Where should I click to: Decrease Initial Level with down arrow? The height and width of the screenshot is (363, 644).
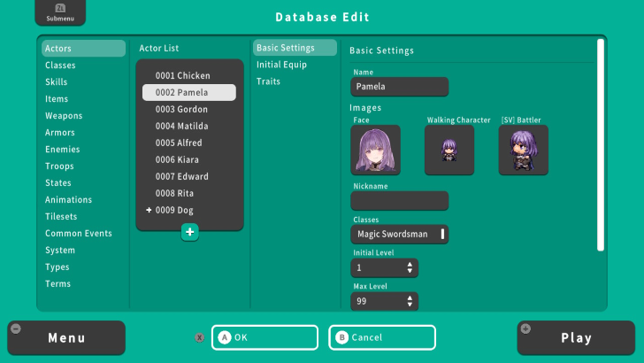pyautogui.click(x=410, y=271)
